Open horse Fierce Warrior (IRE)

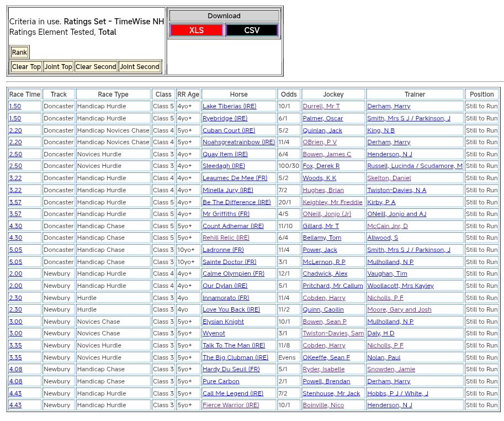coord(231,405)
